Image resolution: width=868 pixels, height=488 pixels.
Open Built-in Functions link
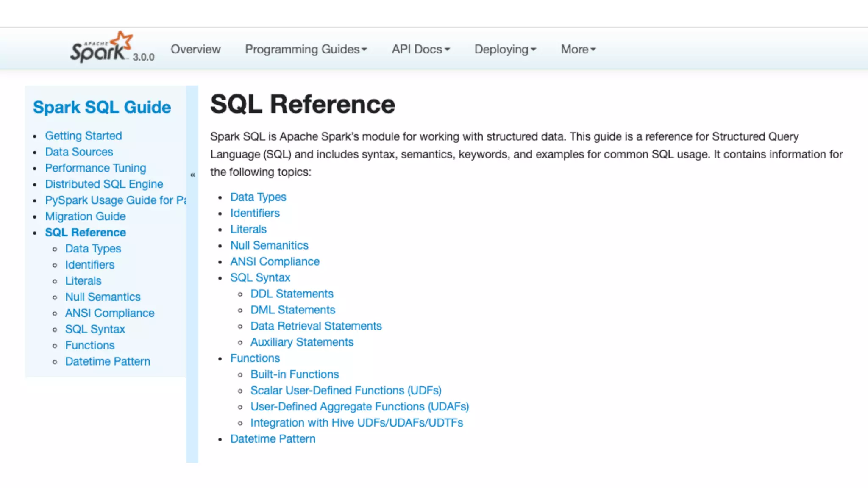[x=295, y=374]
